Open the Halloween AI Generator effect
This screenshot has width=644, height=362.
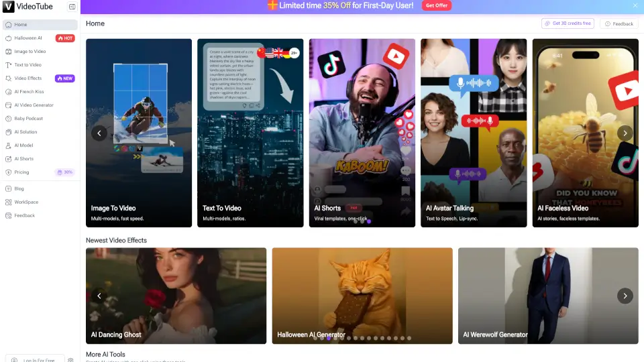[x=362, y=296]
